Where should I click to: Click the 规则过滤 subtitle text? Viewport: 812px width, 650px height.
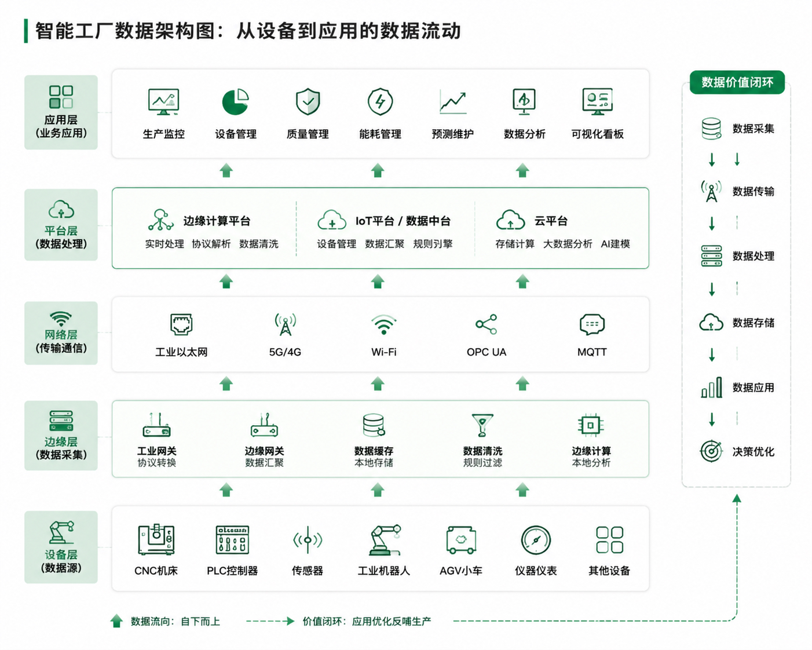tap(482, 462)
